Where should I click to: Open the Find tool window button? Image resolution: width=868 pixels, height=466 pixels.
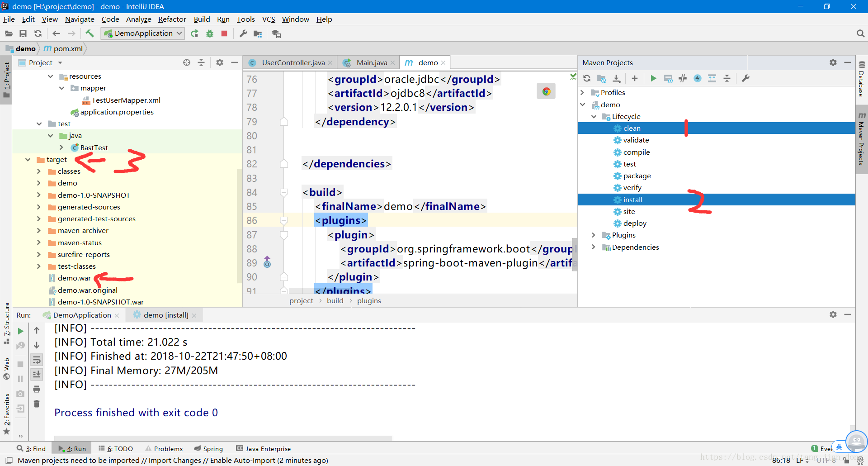[32, 448]
